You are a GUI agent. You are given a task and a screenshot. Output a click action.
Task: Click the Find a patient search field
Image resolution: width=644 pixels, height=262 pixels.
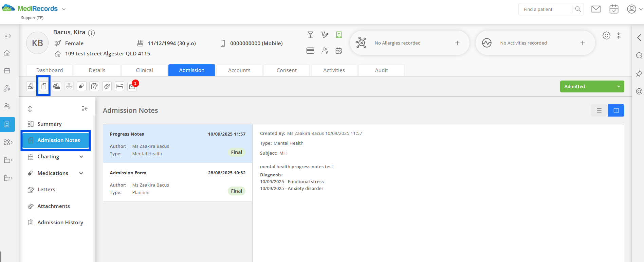click(x=545, y=9)
